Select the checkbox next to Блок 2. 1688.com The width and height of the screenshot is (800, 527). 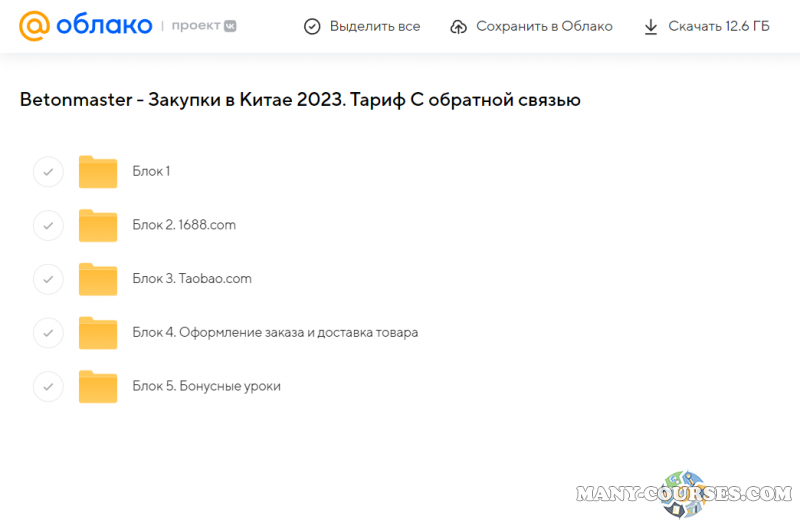(x=48, y=226)
